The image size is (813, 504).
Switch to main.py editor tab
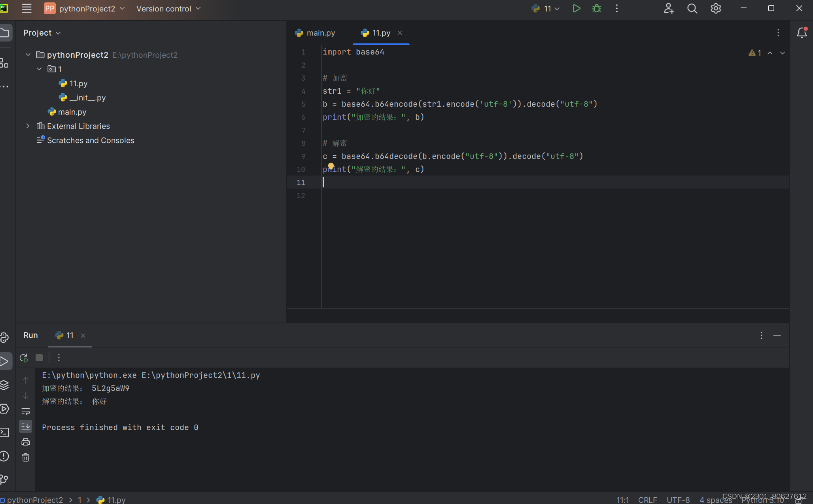pyautogui.click(x=316, y=33)
